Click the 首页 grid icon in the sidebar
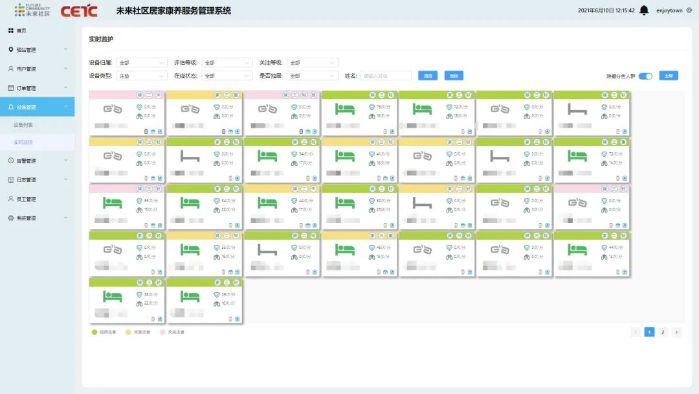 tap(11, 30)
